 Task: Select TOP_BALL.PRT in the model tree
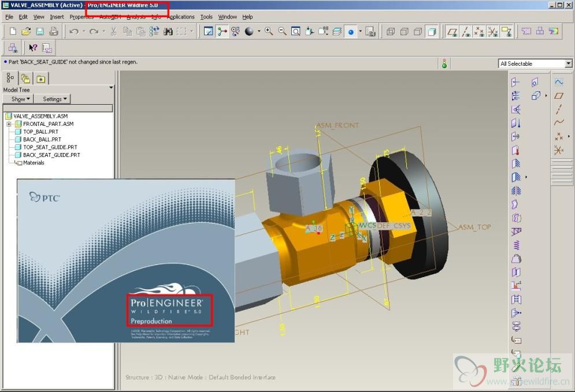[x=40, y=132]
